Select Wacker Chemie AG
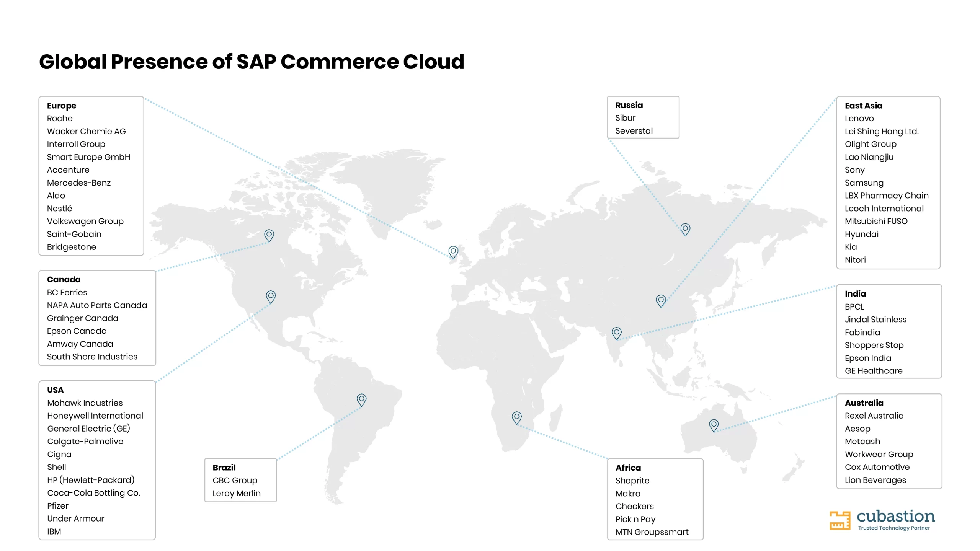This screenshot has width=980, height=551. [87, 131]
